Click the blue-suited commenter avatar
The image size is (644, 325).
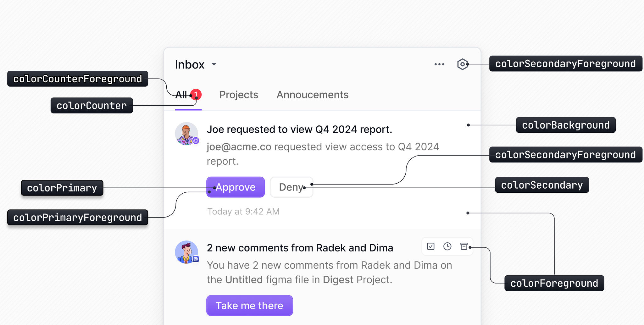tap(186, 252)
